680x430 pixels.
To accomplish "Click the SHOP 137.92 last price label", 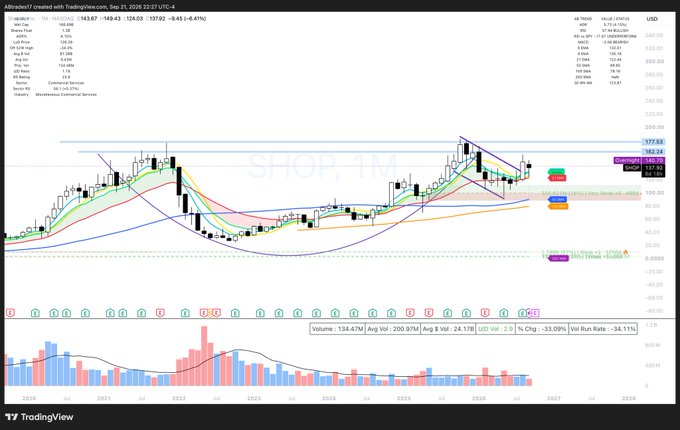I will click(644, 168).
